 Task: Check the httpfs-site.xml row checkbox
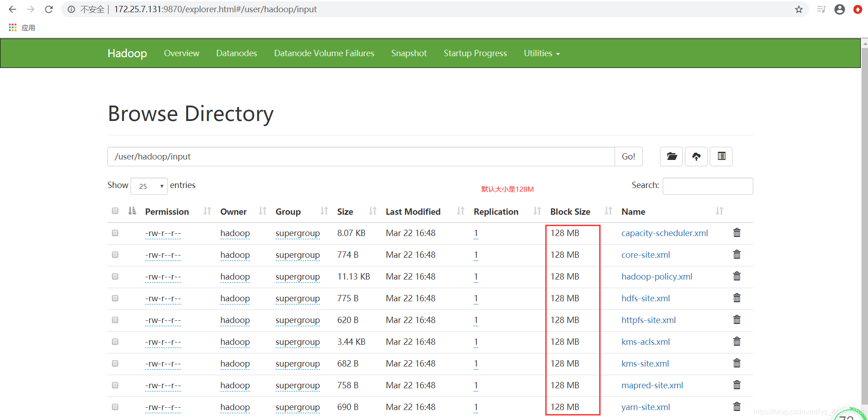click(x=115, y=320)
